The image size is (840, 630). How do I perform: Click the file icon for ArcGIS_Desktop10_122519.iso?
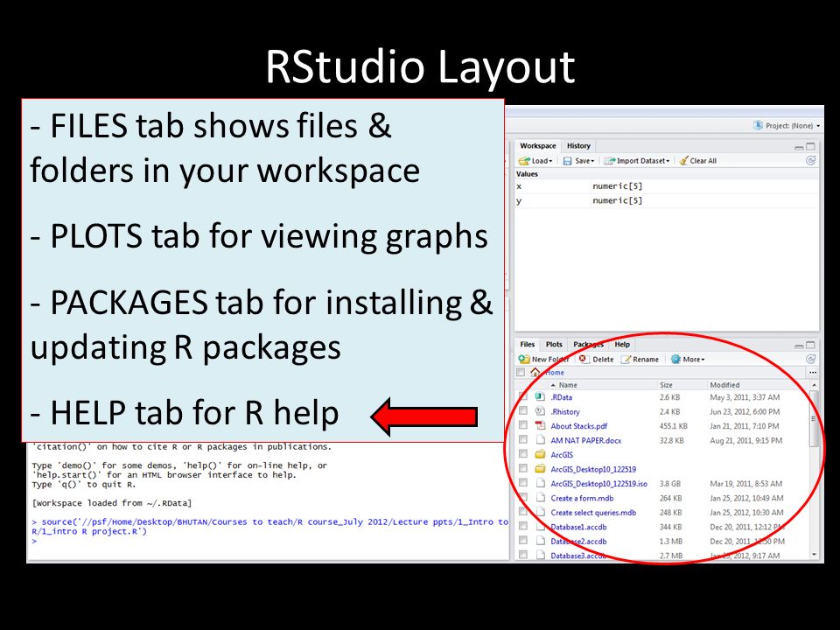click(540, 484)
